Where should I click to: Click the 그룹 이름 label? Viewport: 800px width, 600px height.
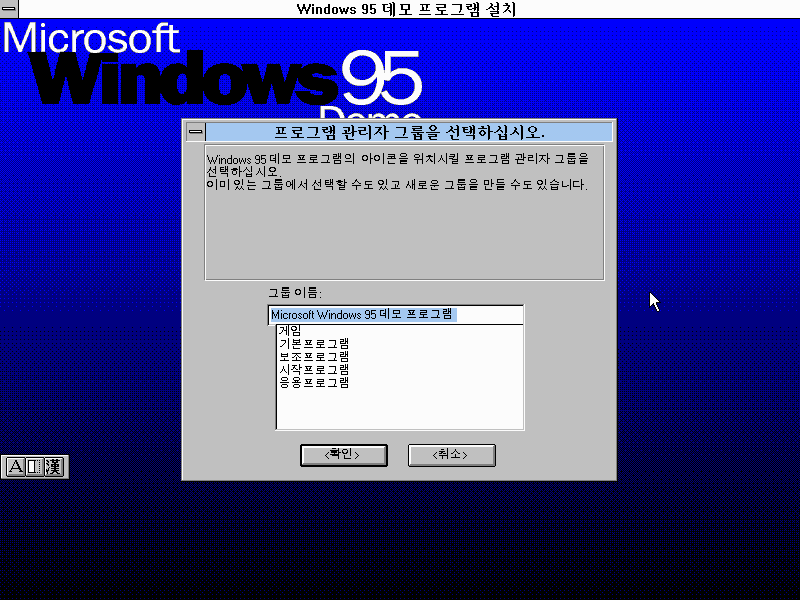(295, 292)
